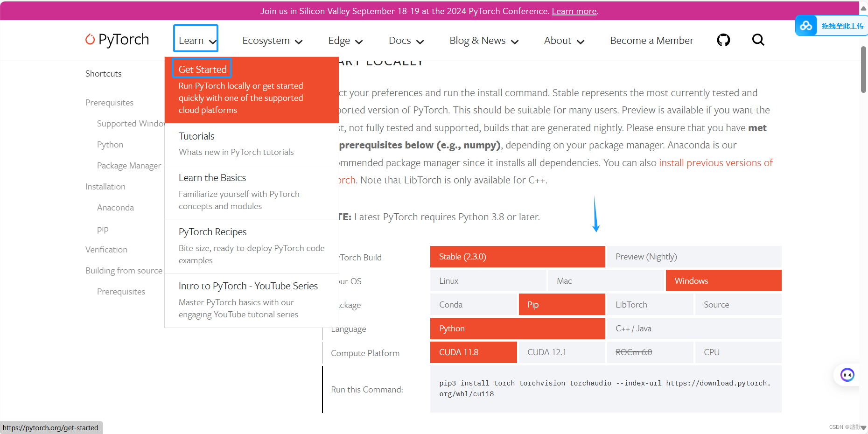868x434 pixels.
Task: Click Become a Member
Action: pyautogui.click(x=651, y=41)
